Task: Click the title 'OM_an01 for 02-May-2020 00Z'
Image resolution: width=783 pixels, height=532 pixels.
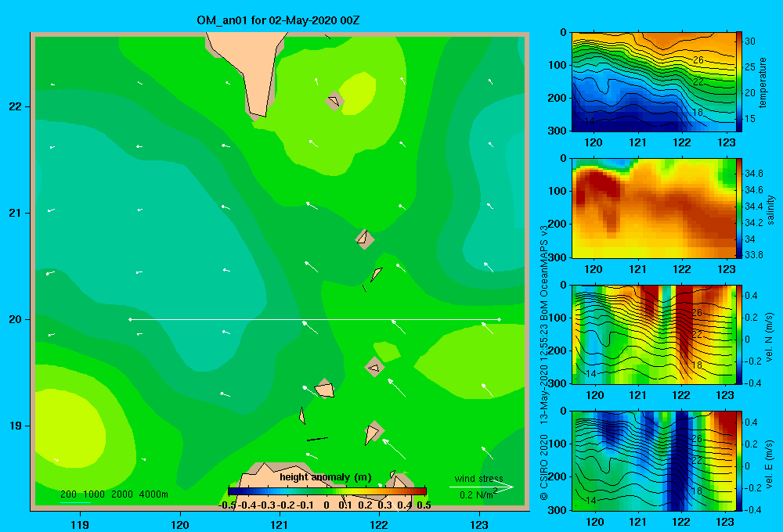Action: pos(278,20)
